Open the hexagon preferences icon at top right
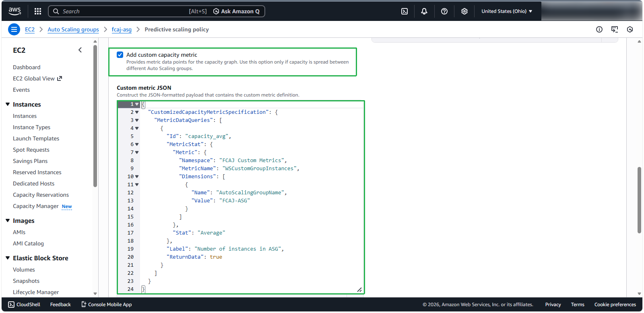The image size is (644, 313). (630, 29)
